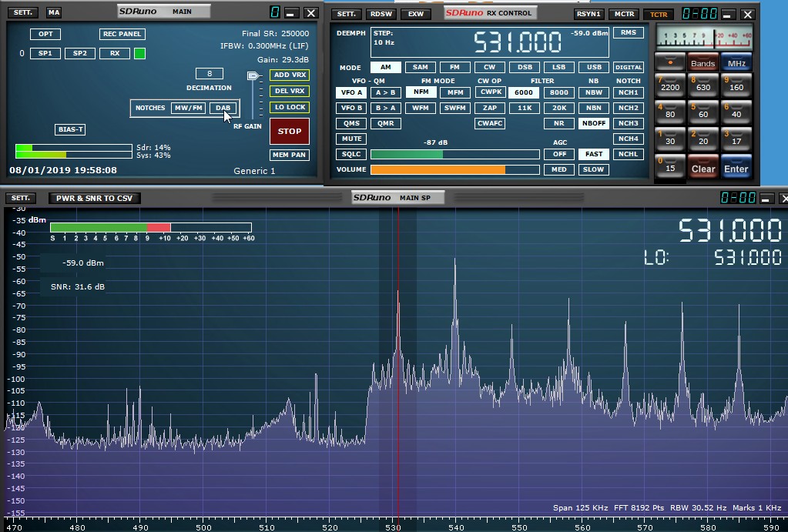Screen dimensions: 788x532
Task: Open the RX control panel button
Action: pos(115,53)
